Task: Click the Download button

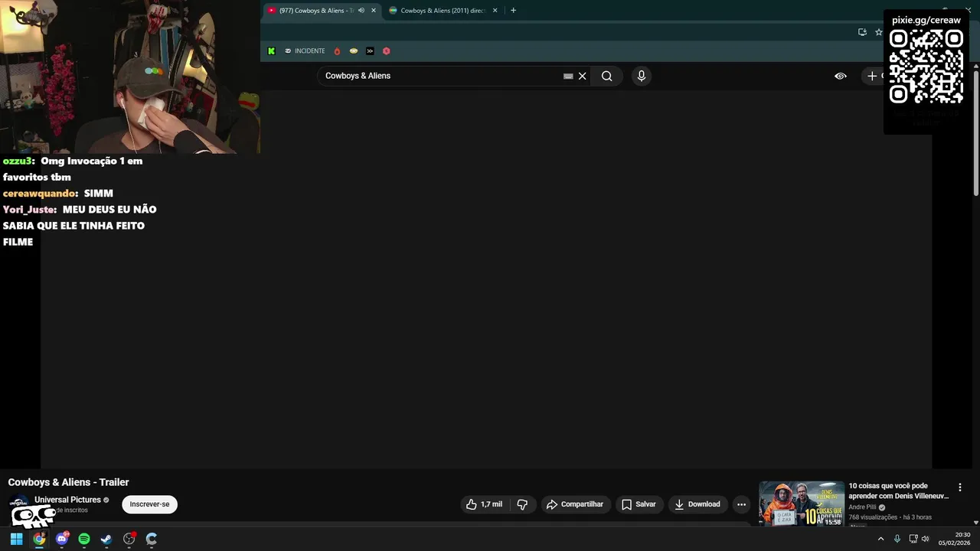Action: [697, 504]
